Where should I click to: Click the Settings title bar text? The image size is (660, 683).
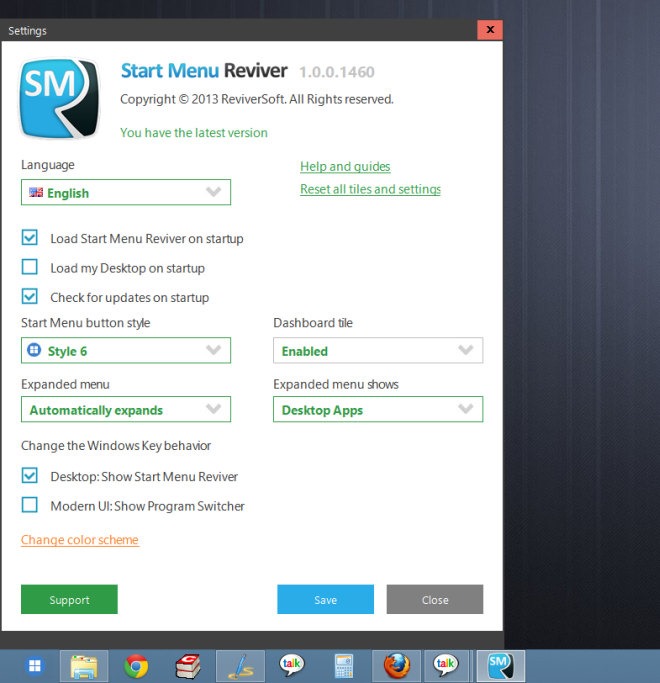[27, 31]
